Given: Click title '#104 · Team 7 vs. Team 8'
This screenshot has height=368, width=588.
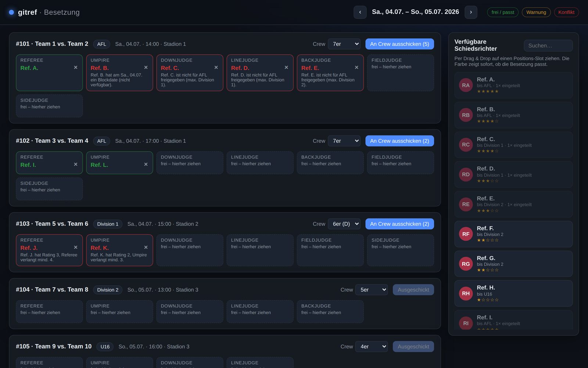Looking at the screenshot, I should [52, 290].
